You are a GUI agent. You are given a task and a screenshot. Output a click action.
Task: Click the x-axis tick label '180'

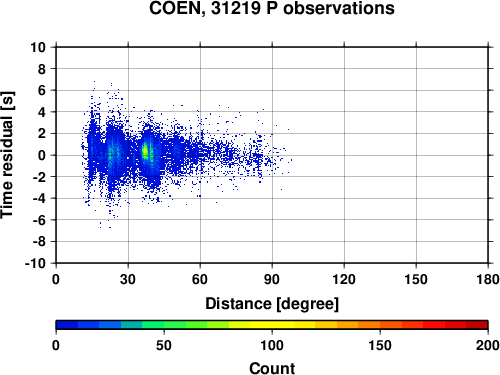(487, 279)
